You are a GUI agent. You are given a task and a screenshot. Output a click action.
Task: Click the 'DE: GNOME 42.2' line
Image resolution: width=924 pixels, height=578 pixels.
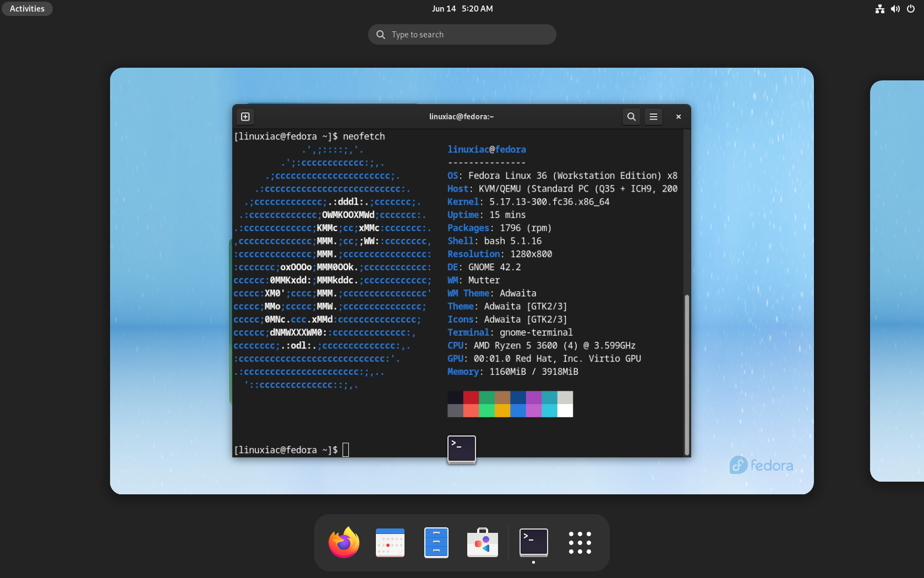coord(484,268)
